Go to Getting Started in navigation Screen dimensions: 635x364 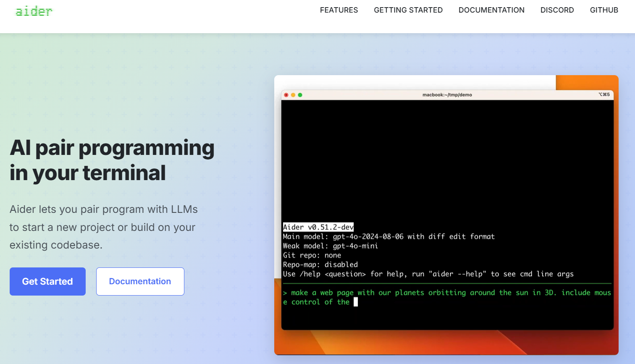[x=408, y=10]
